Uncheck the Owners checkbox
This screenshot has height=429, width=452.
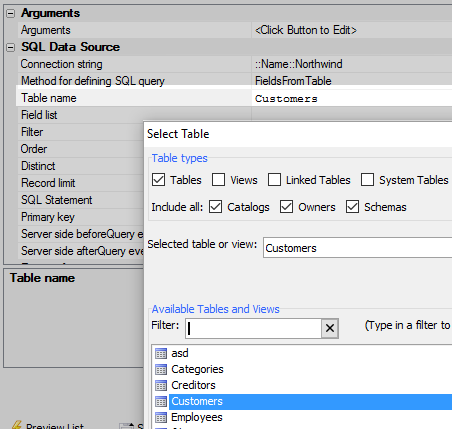pyautogui.click(x=286, y=207)
